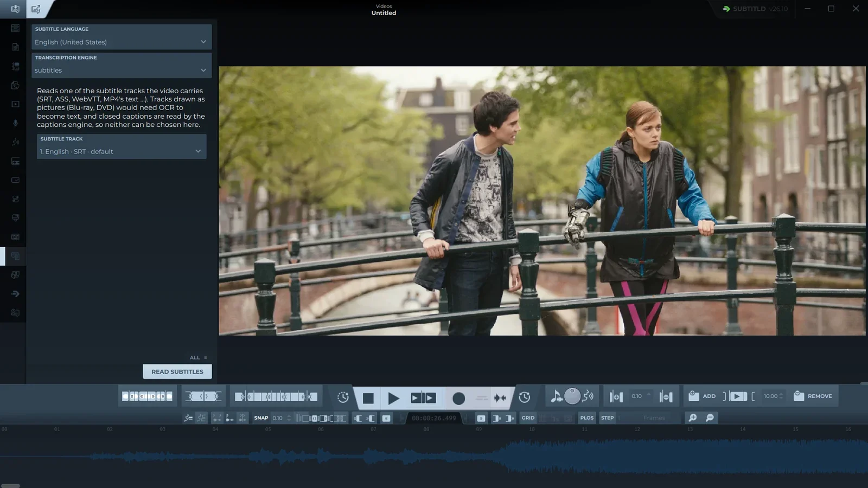Toggle the STEP option
This screenshot has height=488, width=868.
point(607,418)
